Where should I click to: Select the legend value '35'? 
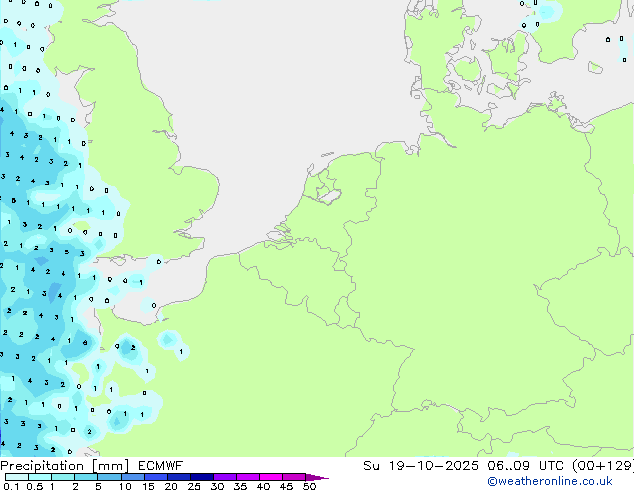pos(240,486)
